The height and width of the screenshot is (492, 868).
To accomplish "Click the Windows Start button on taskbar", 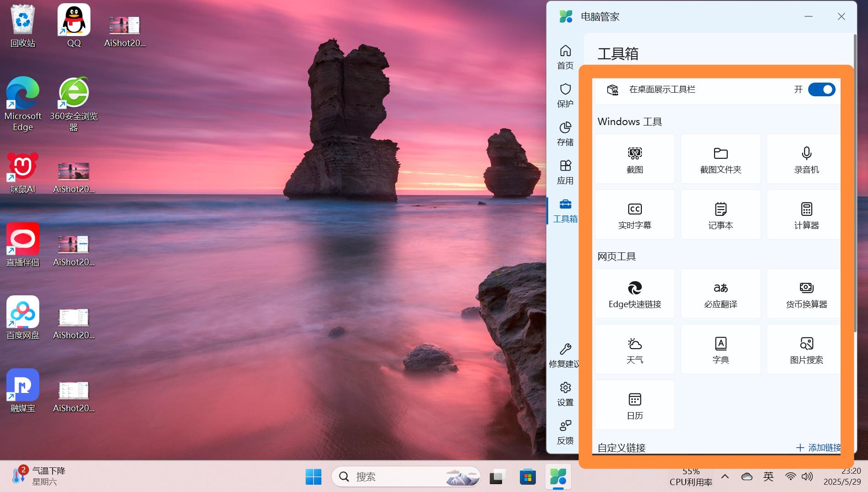I will point(313,477).
